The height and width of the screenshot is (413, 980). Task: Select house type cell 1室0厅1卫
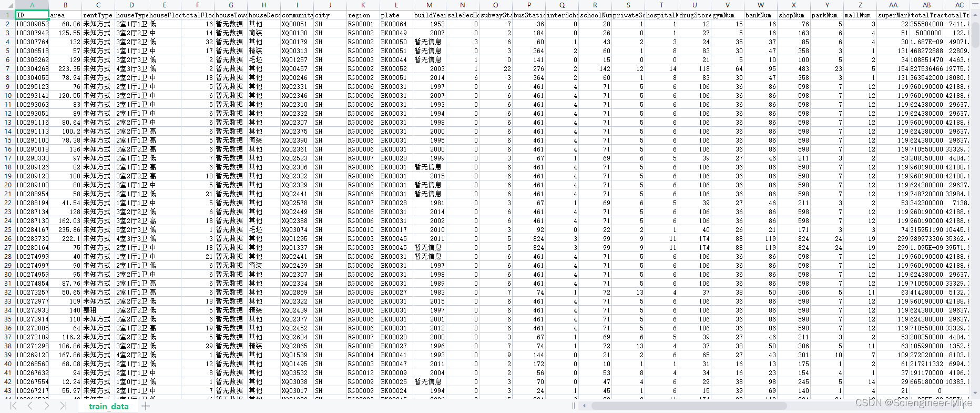(x=131, y=381)
